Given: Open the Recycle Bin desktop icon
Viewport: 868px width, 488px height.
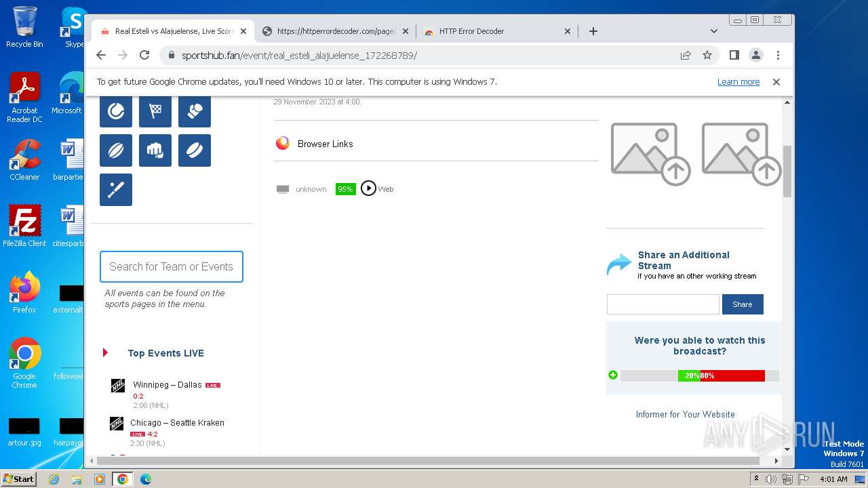Looking at the screenshot, I should [24, 27].
